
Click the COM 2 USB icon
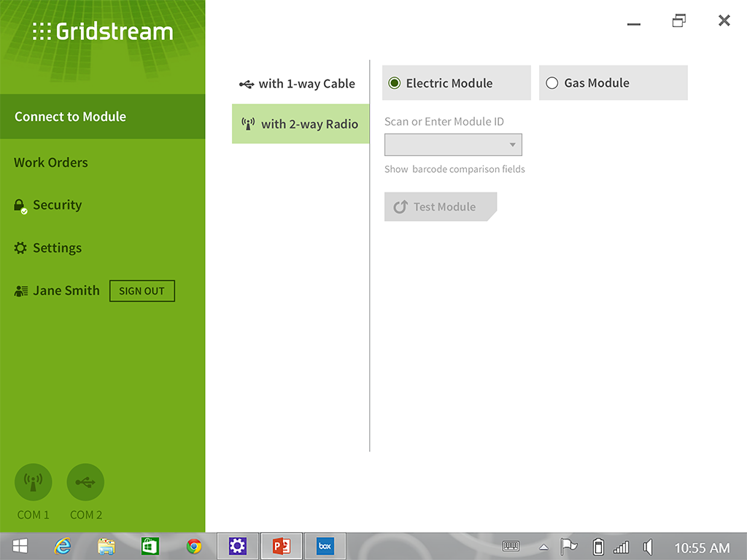85,483
